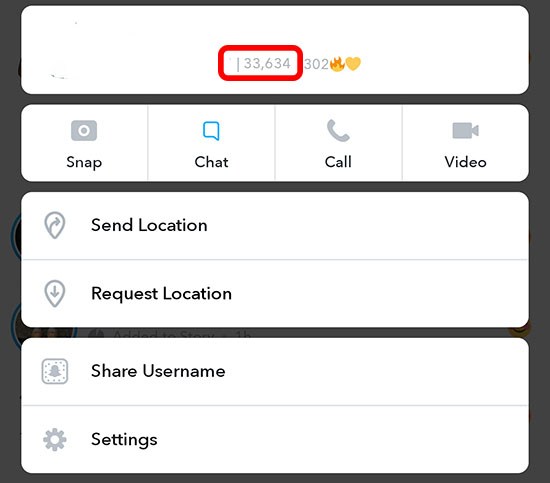This screenshot has width=550, height=483.
Task: Tap the yellow heart emoji
Action: tap(353, 64)
